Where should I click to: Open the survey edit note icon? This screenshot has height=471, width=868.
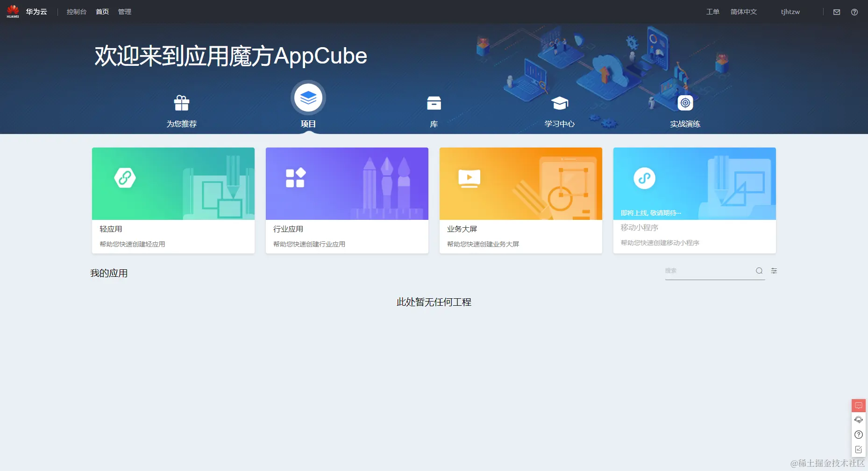pos(859,450)
